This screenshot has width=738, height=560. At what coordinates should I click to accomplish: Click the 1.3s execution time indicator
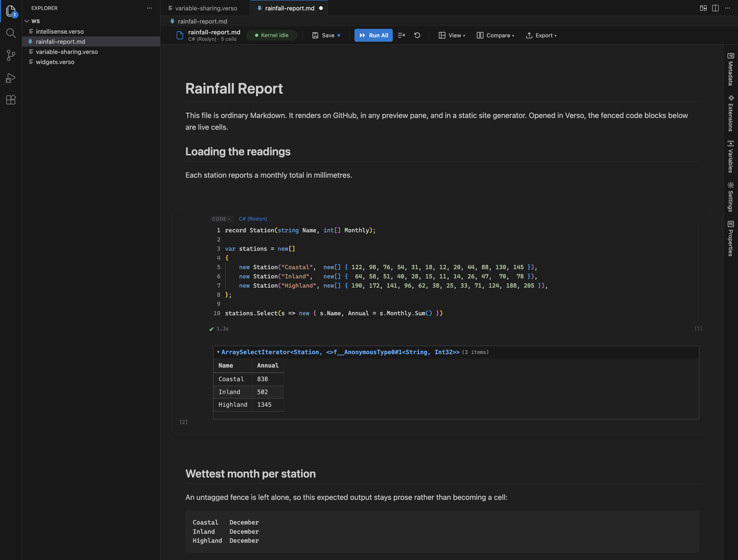click(223, 329)
